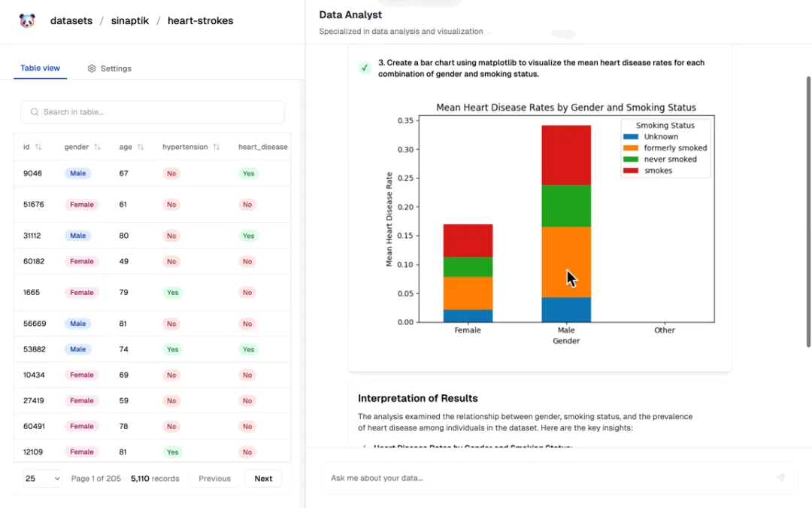
Task: Focus the Search in table field
Action: (152, 112)
